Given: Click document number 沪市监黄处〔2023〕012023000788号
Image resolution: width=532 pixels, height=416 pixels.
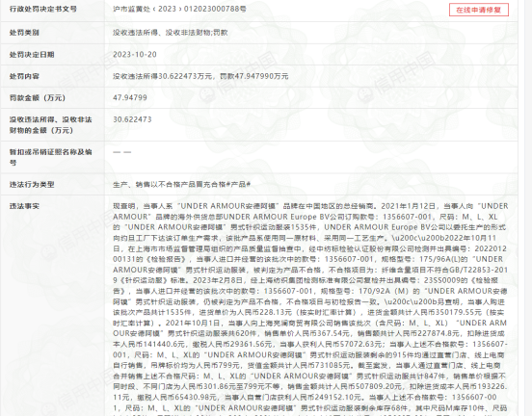Looking at the screenshot, I should click(x=179, y=10).
